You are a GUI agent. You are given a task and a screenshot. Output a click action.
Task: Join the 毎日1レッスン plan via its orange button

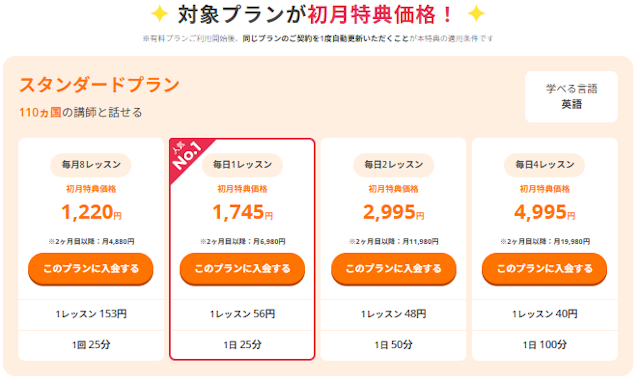click(x=242, y=269)
